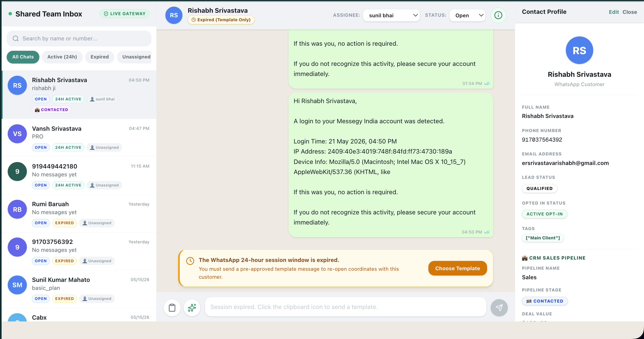The width and height of the screenshot is (644, 339).
Task: Click green 9 avatar for 919449442180
Action: point(17,171)
